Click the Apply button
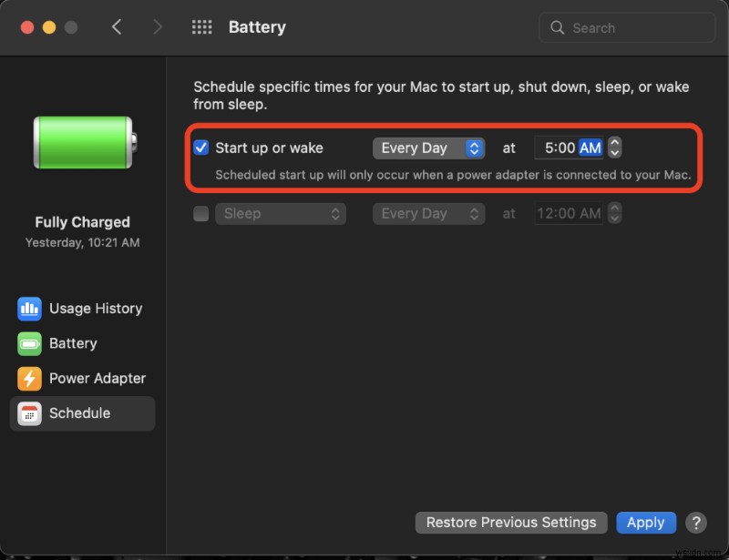The height and width of the screenshot is (560, 729). 646,523
